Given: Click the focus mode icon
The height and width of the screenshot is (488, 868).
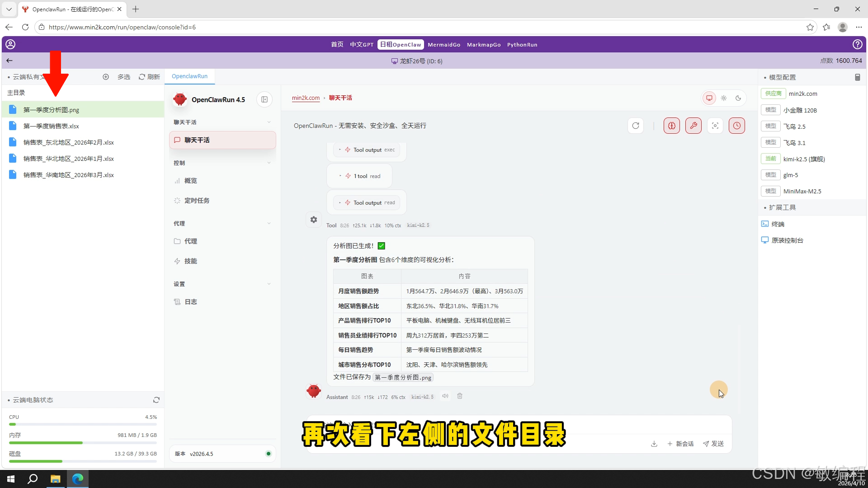Looking at the screenshot, I should [x=715, y=126].
